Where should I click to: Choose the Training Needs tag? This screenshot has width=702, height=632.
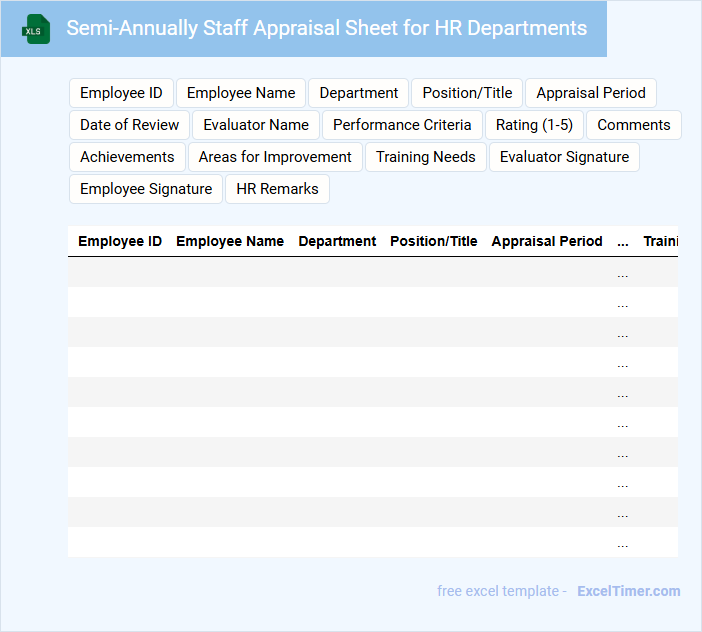tap(426, 157)
